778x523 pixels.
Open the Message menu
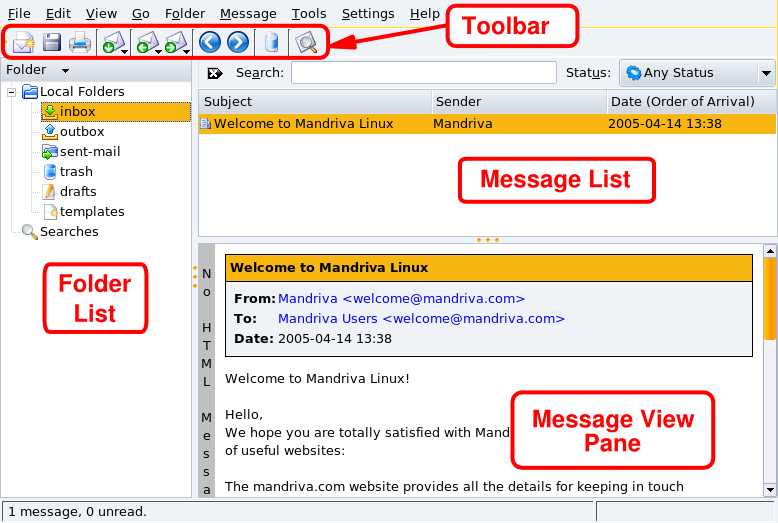pos(248,14)
